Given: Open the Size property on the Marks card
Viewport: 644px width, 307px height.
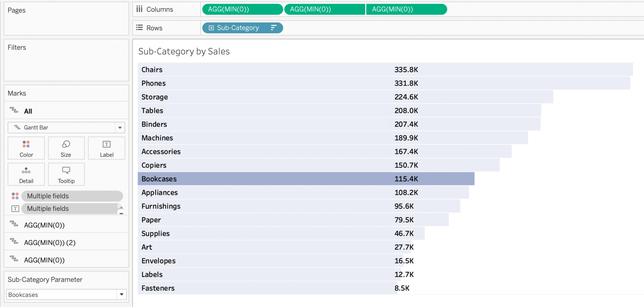Looking at the screenshot, I should click(66, 148).
